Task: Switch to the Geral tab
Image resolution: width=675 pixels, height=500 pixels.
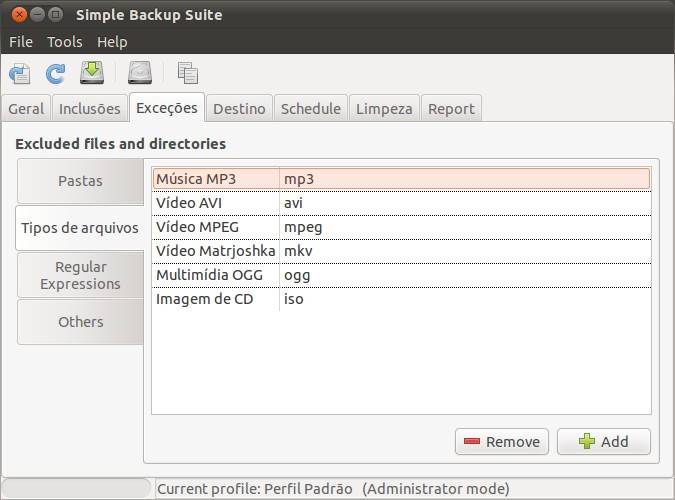Action: [x=26, y=109]
